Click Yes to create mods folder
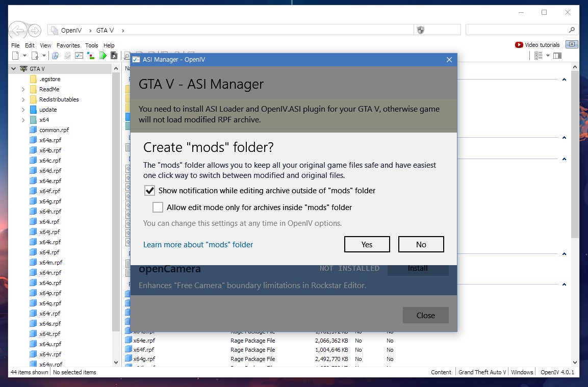This screenshot has height=387, width=588. 367,245
